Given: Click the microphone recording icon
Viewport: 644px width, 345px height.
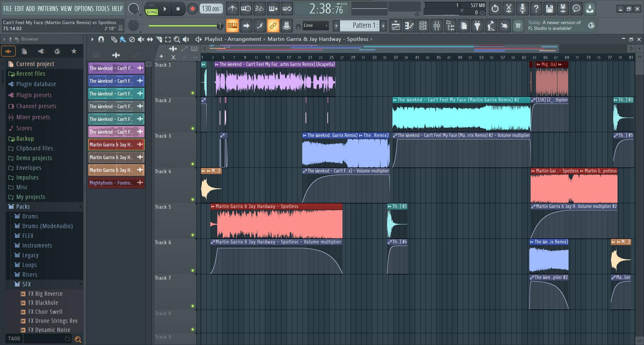Looking at the screenshot, I should (x=522, y=8).
